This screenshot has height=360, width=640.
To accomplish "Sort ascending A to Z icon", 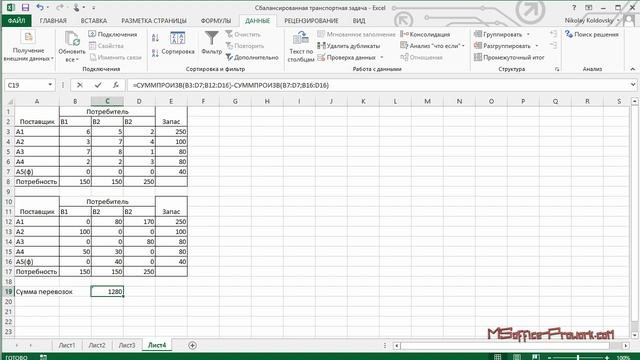I will (155, 38).
